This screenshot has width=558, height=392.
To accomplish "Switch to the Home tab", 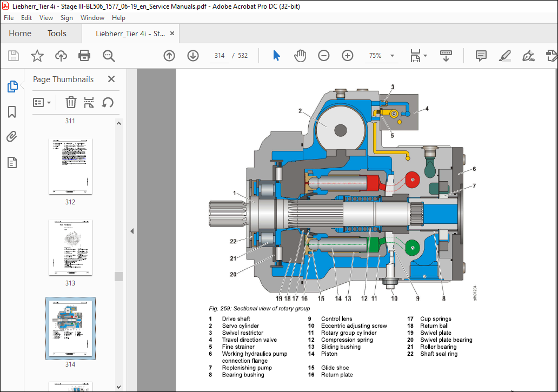I will [x=20, y=34].
